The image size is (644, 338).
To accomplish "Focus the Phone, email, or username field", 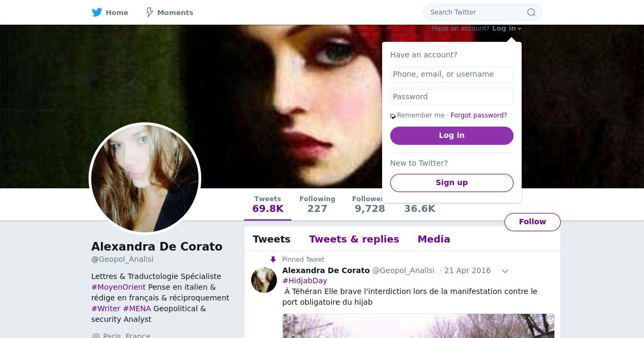I will pyautogui.click(x=452, y=75).
